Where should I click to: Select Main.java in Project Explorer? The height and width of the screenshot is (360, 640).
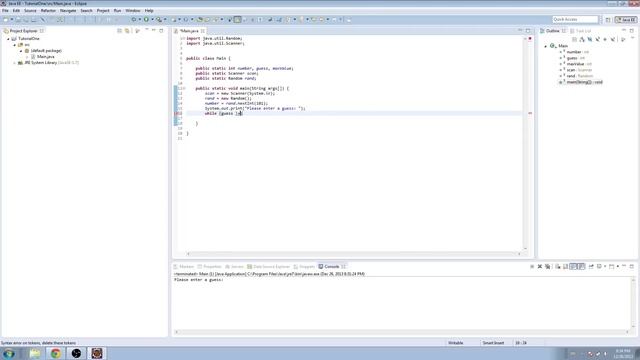point(45,57)
